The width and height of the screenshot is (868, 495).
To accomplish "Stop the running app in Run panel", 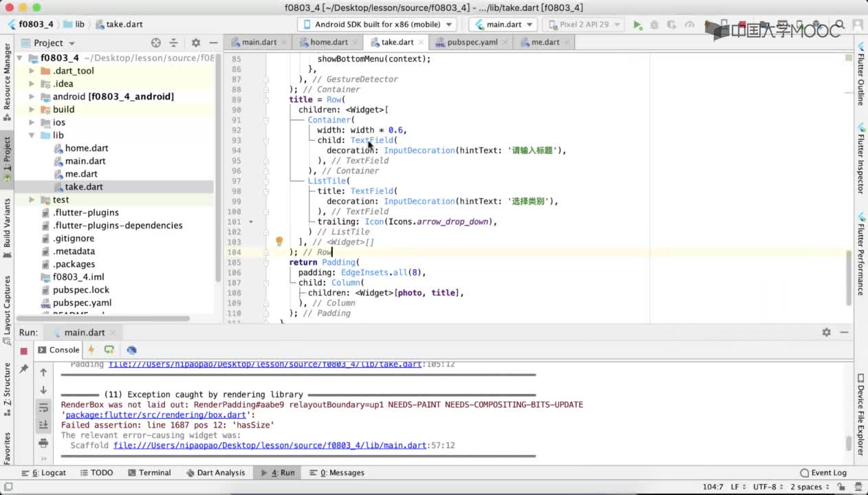I will point(23,351).
